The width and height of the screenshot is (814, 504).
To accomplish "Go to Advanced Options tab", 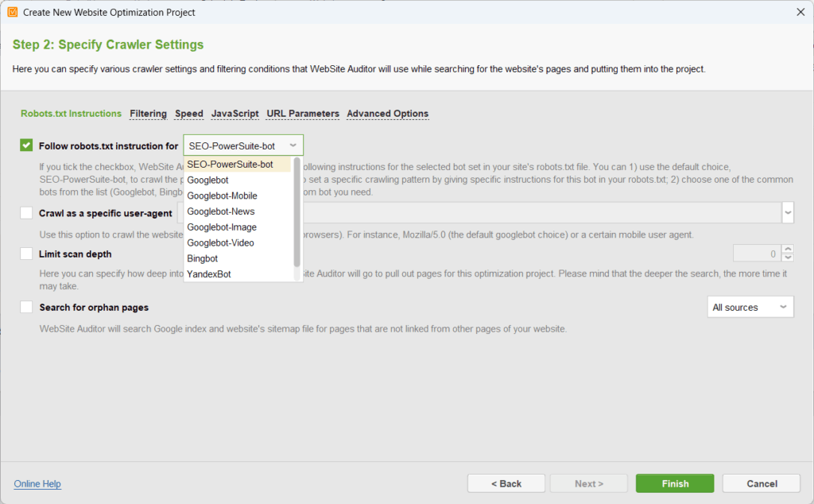I will click(388, 113).
